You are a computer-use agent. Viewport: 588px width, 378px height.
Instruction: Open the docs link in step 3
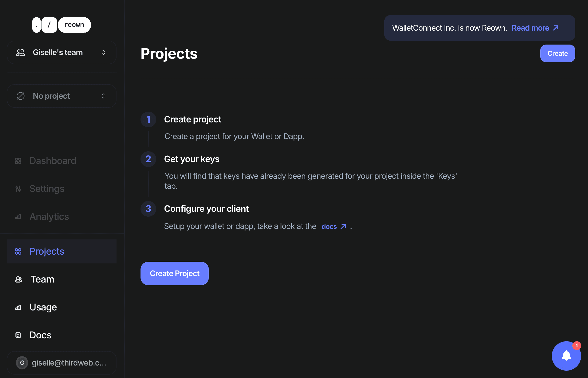333,226
